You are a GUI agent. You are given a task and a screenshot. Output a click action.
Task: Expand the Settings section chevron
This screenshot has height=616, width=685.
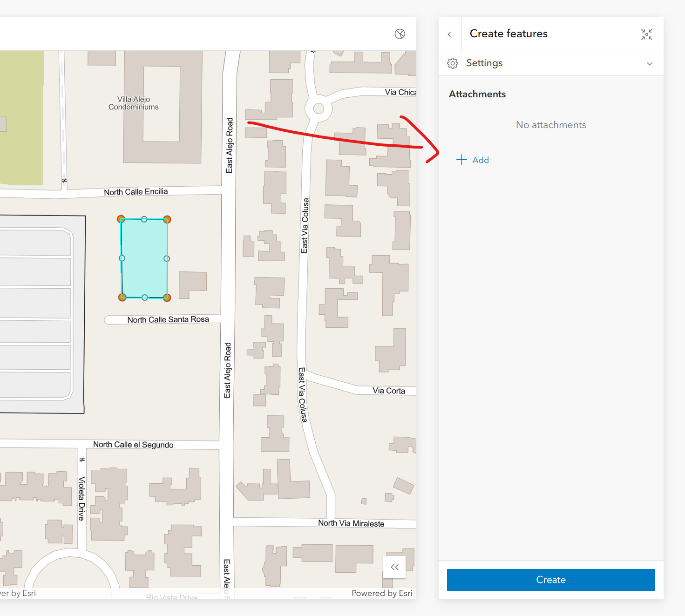tap(649, 63)
